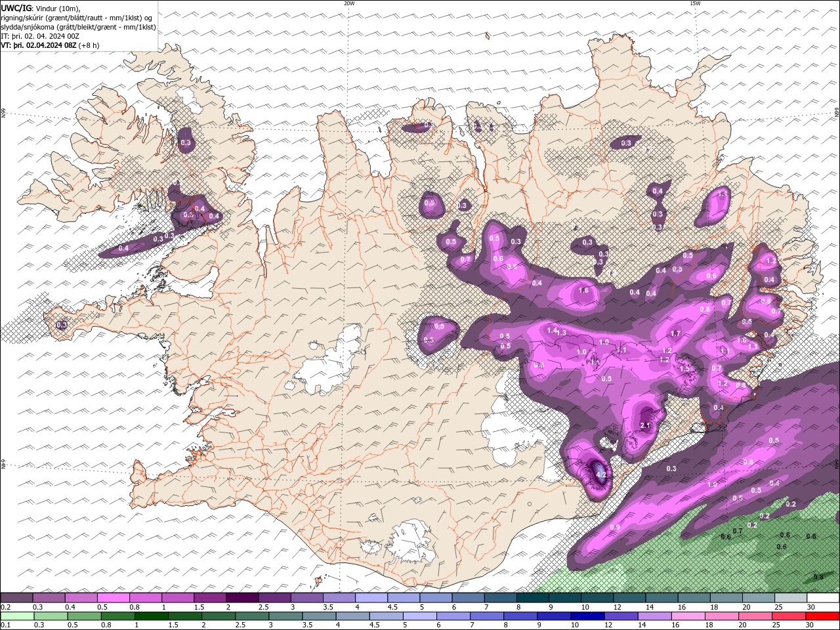Click the bright magenta 0.5 swatch in the top scale

point(113,598)
